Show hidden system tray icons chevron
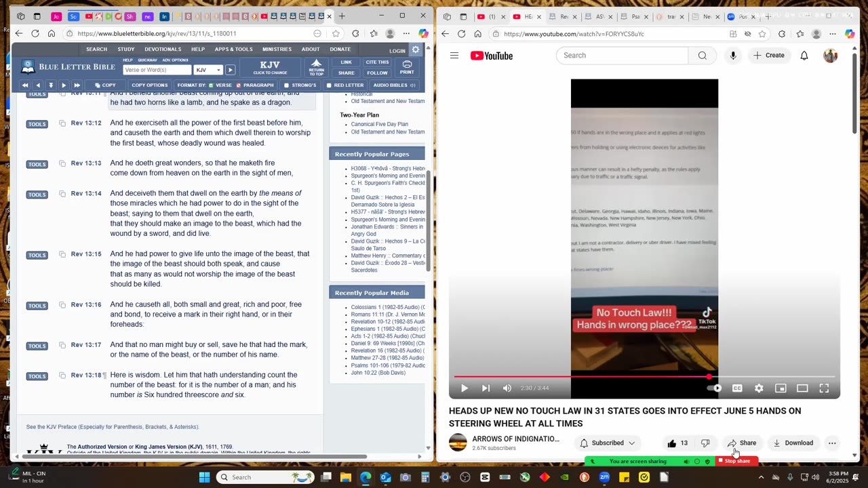This screenshot has height=488, width=868. pyautogui.click(x=761, y=477)
